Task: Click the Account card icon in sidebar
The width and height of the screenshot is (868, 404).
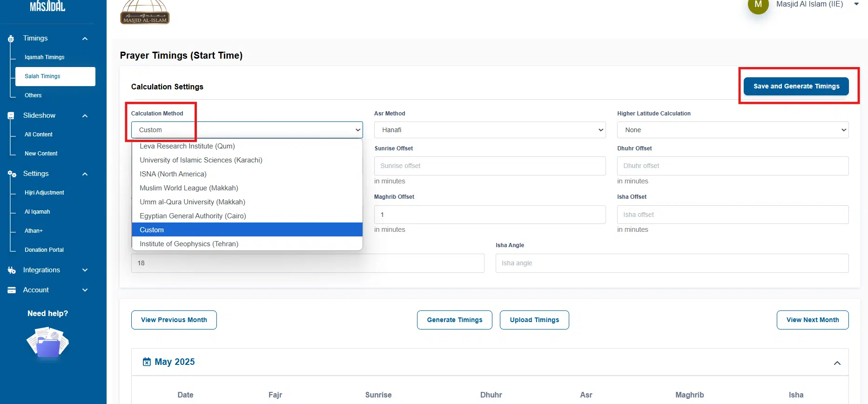Action: [12, 290]
